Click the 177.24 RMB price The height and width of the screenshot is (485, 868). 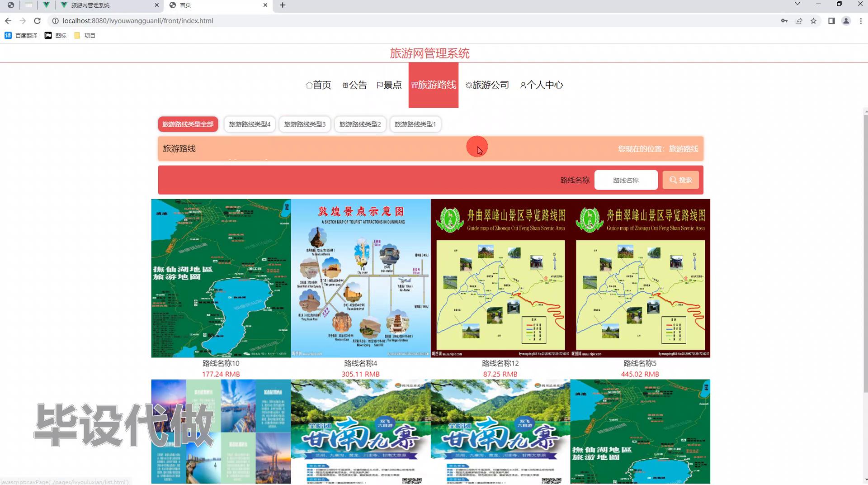[221, 374]
